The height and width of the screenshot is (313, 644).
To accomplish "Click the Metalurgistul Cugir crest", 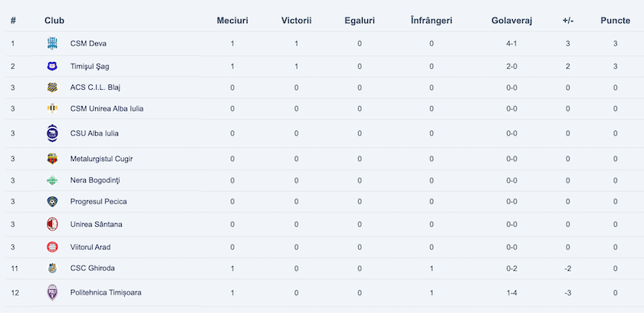I will click(x=52, y=159).
